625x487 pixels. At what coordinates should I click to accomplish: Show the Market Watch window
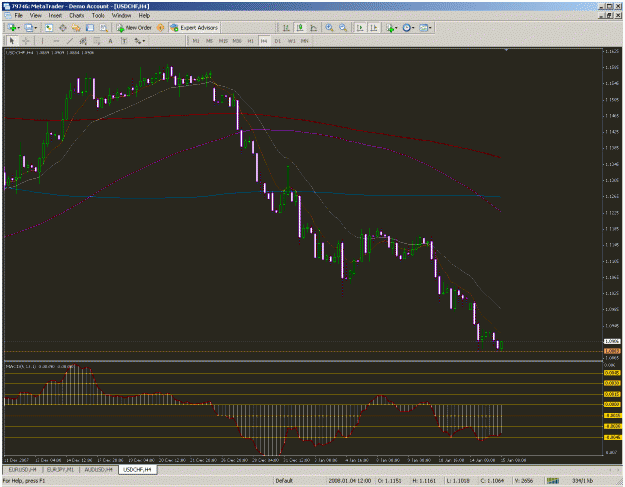pyautogui.click(x=49, y=27)
